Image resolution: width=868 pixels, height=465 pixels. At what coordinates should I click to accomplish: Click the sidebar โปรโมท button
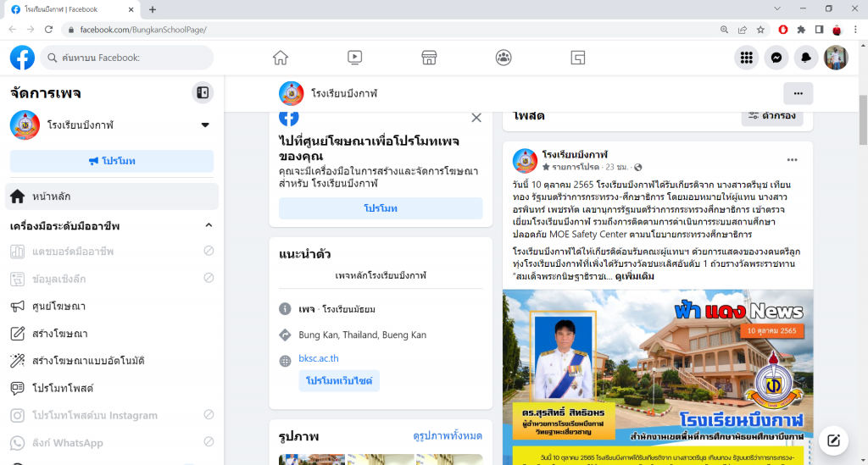coord(112,161)
